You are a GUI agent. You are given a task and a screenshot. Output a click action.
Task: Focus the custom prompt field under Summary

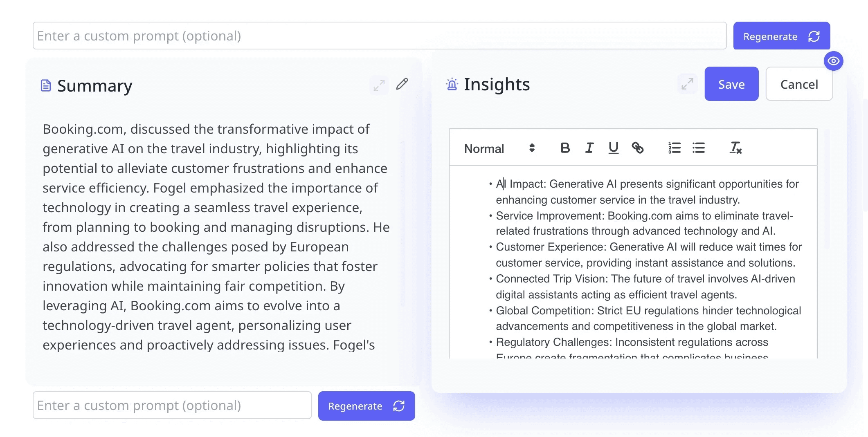pos(172,406)
